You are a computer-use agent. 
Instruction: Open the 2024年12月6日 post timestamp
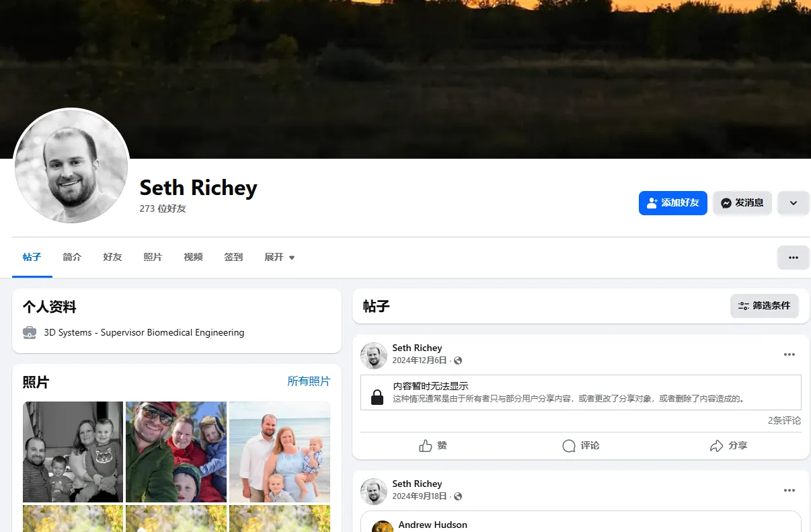point(420,360)
